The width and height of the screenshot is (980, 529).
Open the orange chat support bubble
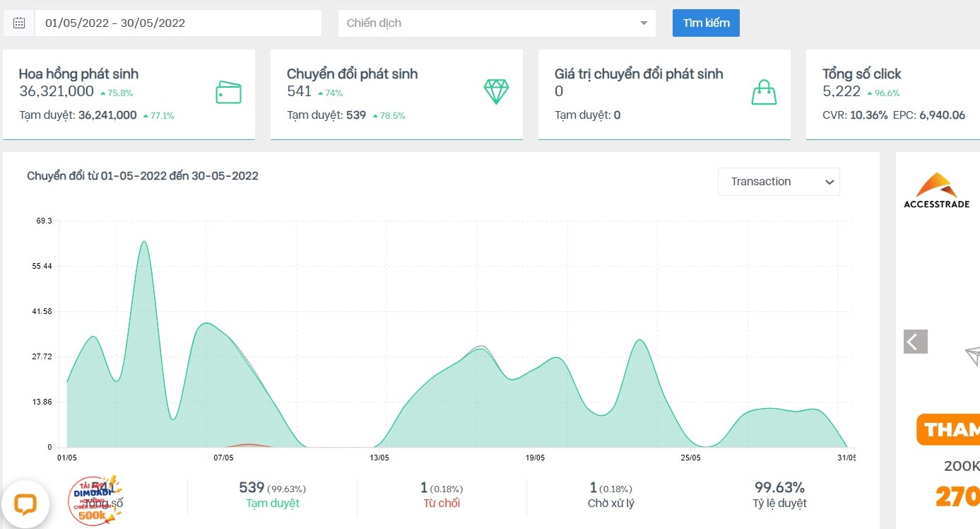click(25, 504)
